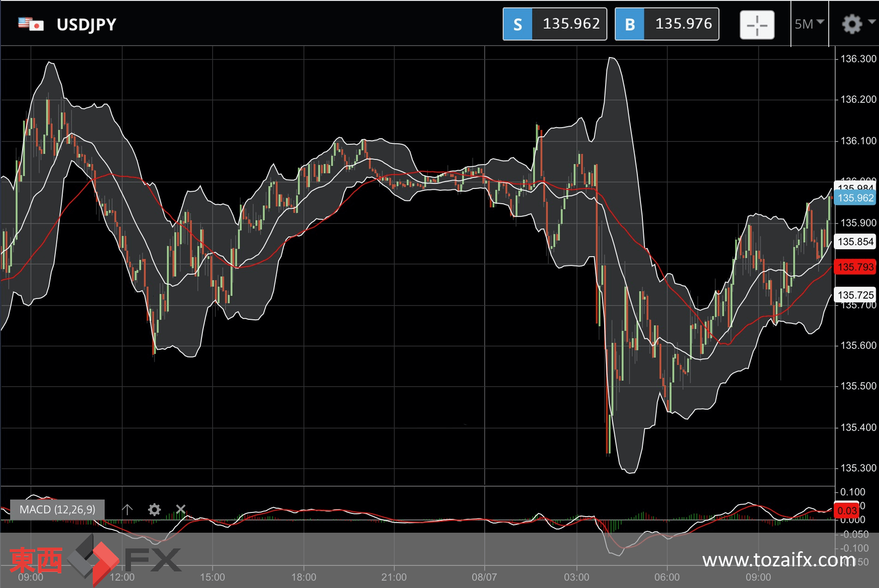Select the USDJPY symbol name

point(86,24)
